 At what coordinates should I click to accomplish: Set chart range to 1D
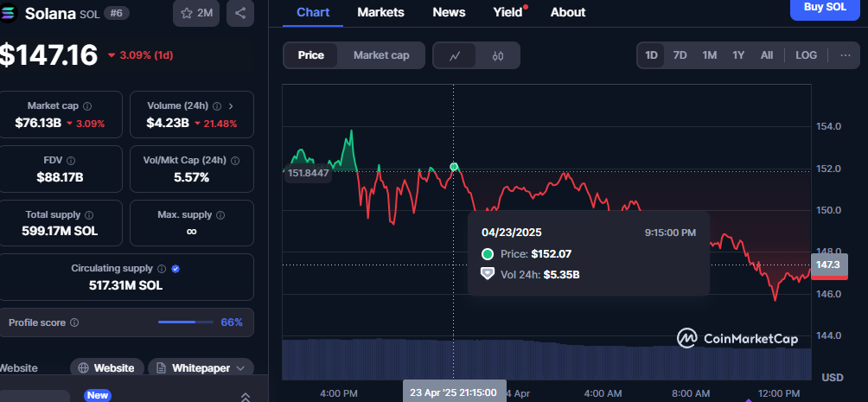tap(651, 55)
